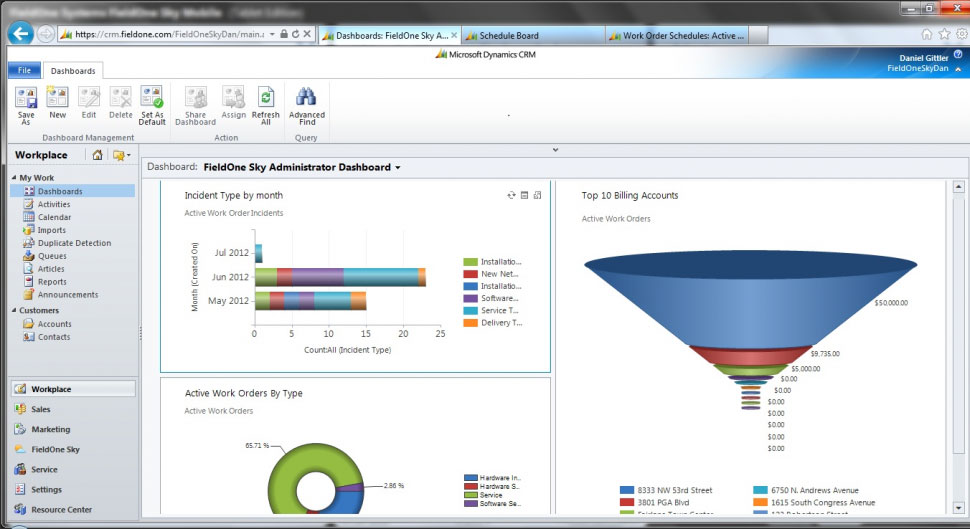Switch to Schedule Board browser tab
The height and width of the screenshot is (529, 970).
(533, 36)
